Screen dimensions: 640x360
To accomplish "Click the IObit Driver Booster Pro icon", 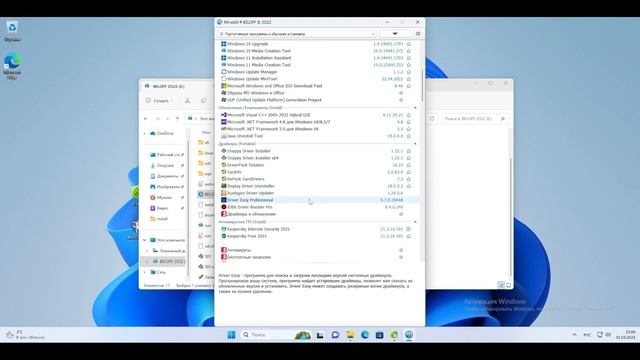I will 224,207.
